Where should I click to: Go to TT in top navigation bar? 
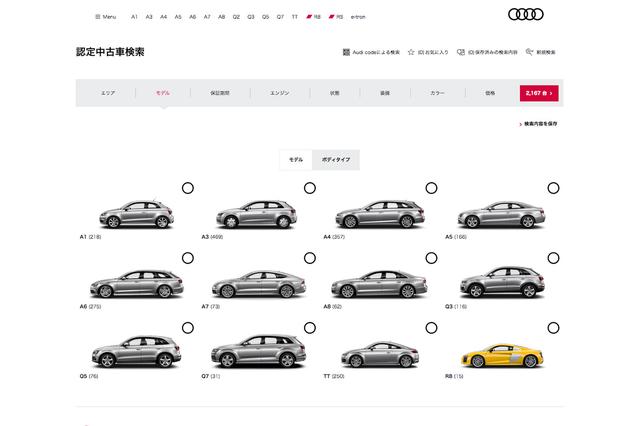coord(295,17)
